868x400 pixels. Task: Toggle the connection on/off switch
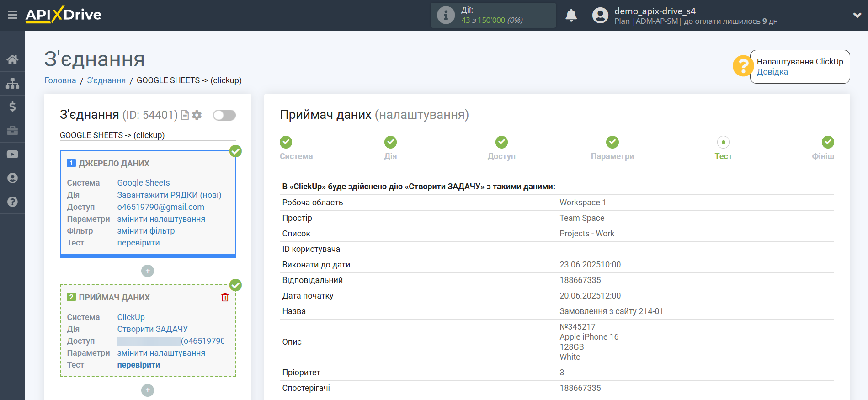point(224,115)
